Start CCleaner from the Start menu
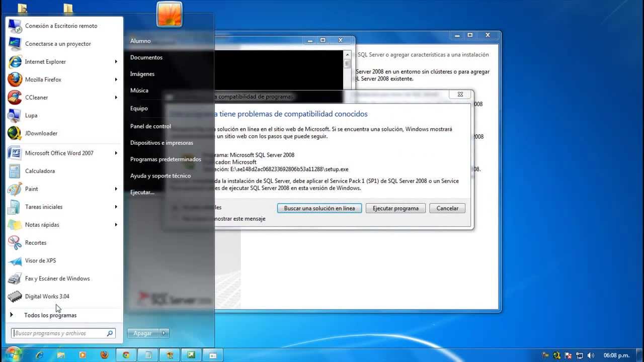 [64, 98]
